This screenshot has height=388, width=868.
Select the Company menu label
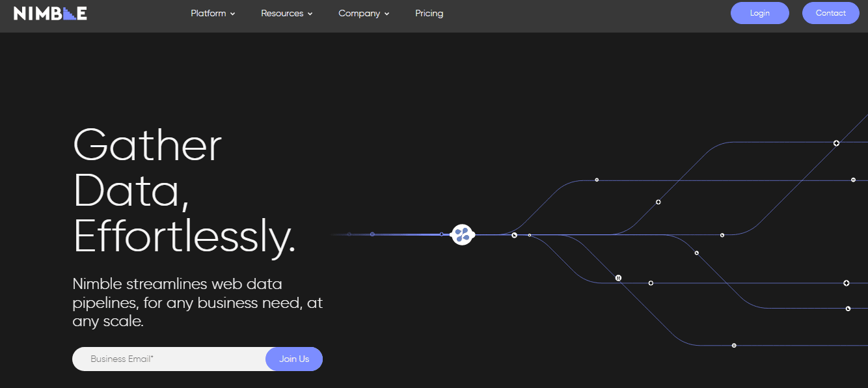pos(359,13)
